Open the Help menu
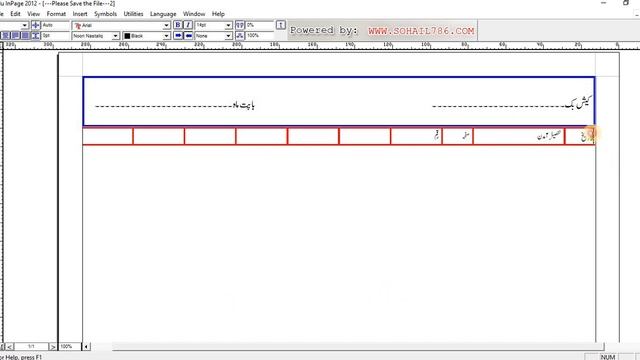Viewport: 640px width, 360px height. point(218,14)
